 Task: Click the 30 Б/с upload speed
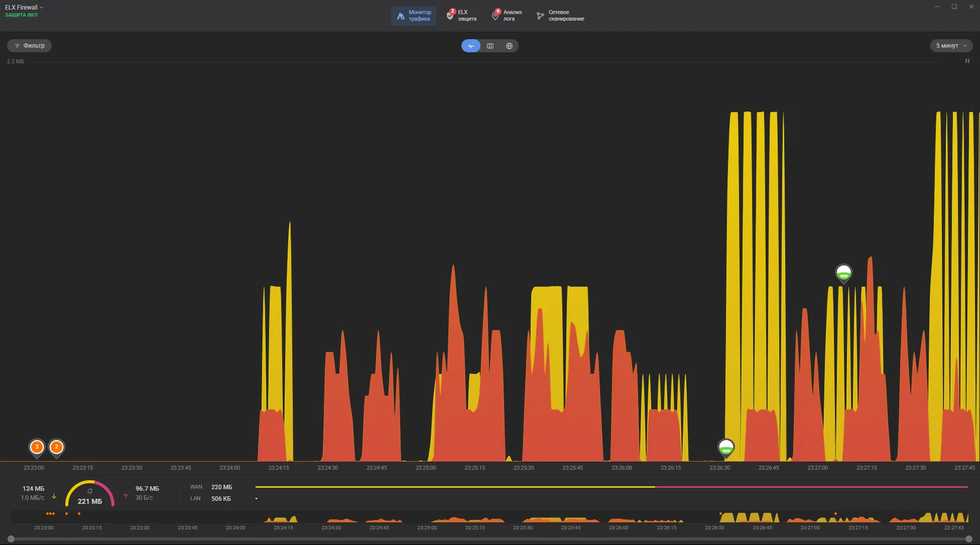coord(144,498)
